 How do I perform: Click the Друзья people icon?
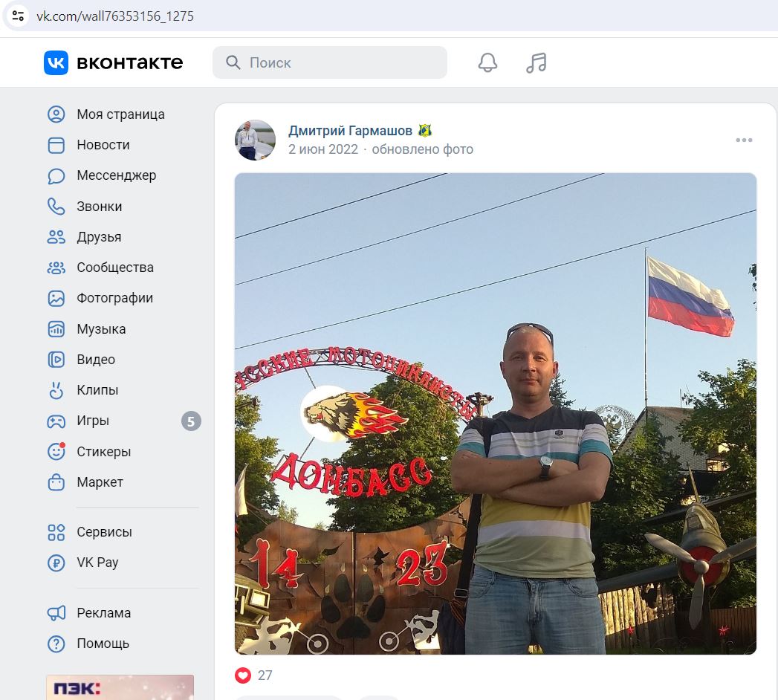pos(56,237)
